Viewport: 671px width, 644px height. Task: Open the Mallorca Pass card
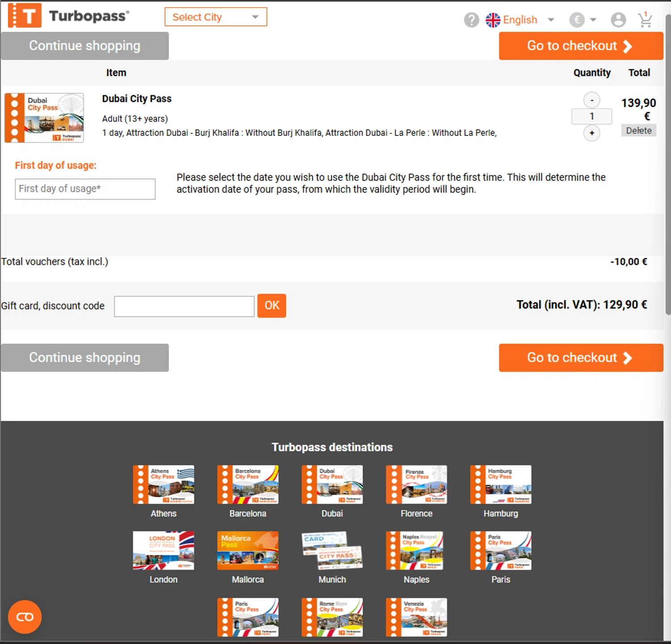[x=248, y=551]
